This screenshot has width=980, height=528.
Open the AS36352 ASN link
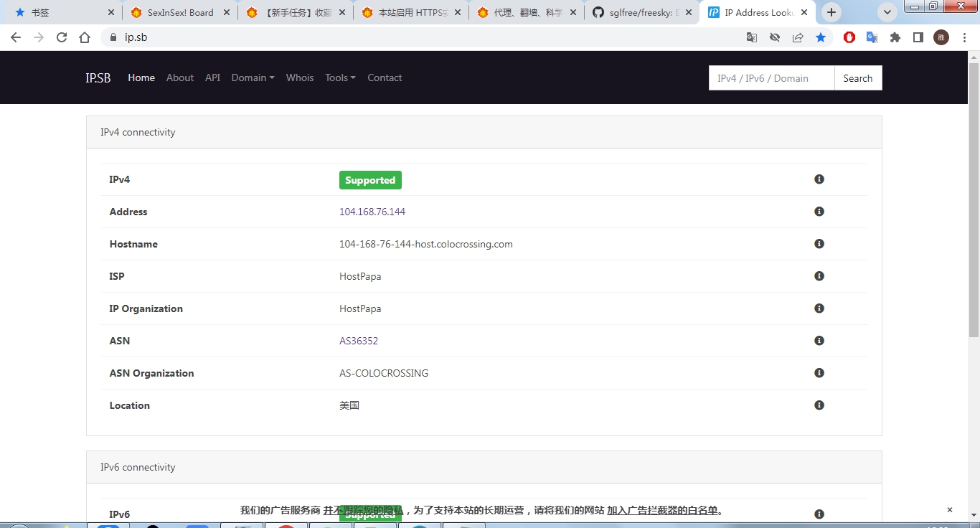(x=359, y=341)
